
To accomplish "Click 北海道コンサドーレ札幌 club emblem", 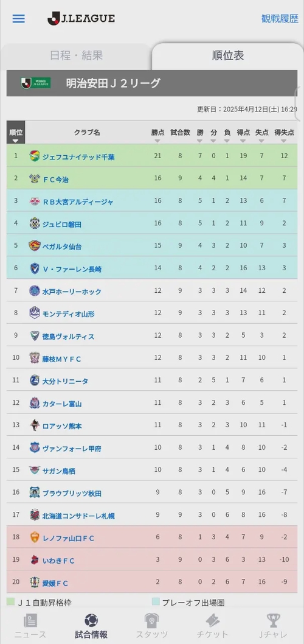I will [35, 515].
